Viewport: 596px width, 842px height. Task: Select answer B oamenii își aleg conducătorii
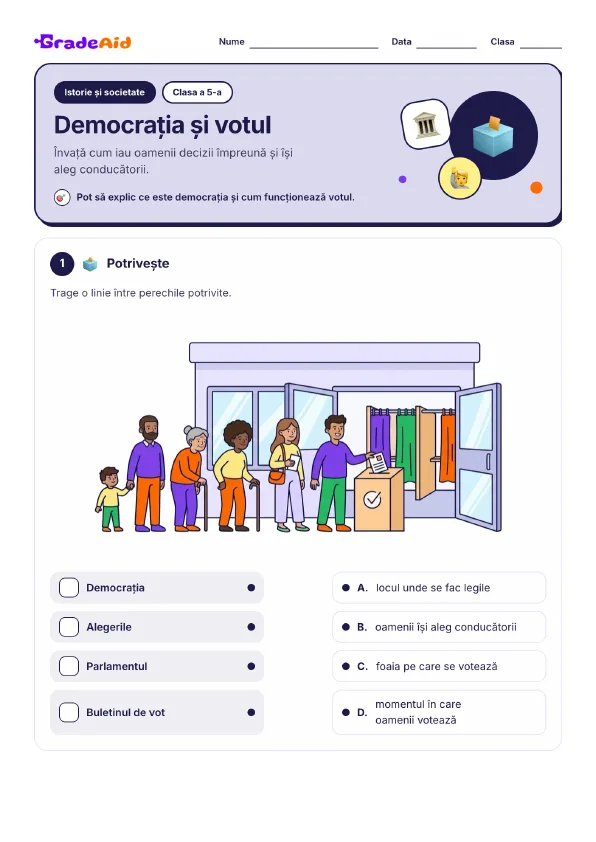[439, 627]
